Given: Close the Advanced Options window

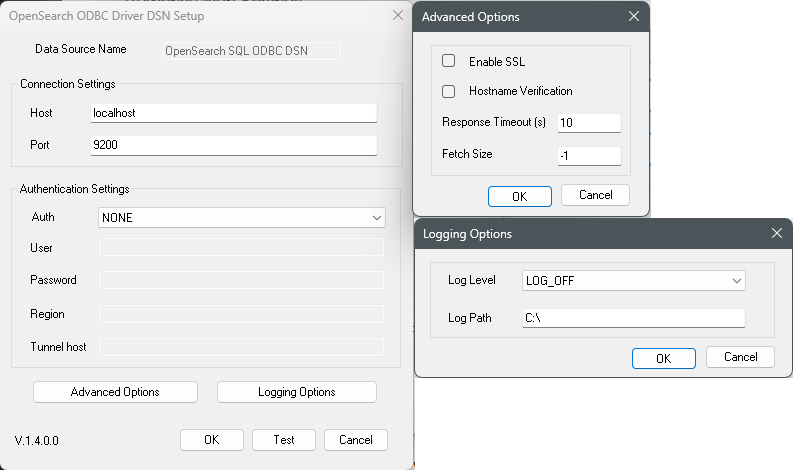Looking at the screenshot, I should (x=634, y=16).
